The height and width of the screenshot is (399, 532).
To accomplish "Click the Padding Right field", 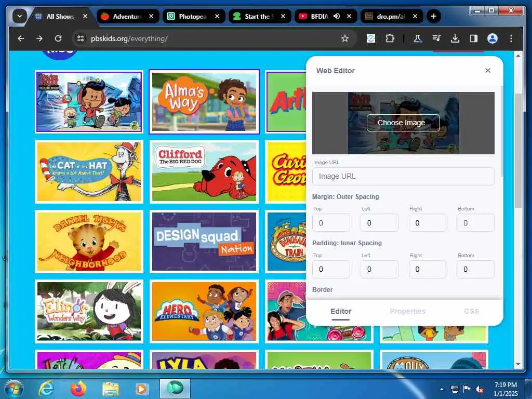I will (428, 270).
